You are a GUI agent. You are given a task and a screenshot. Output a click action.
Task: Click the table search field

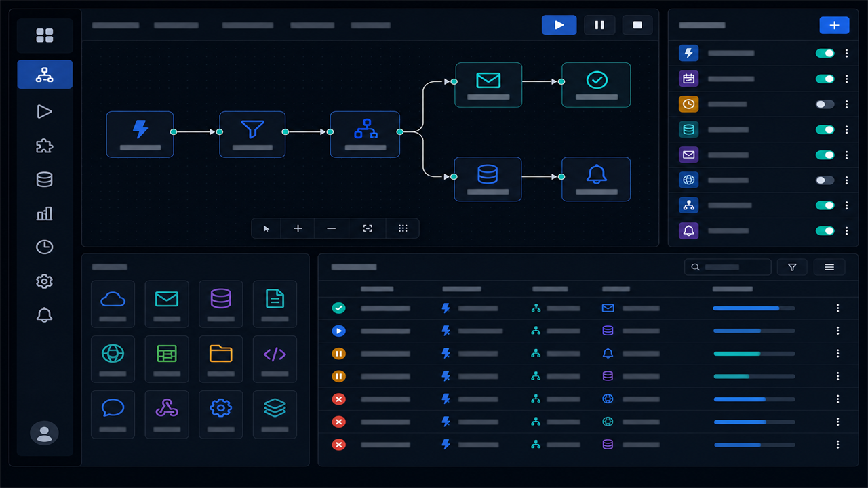(728, 267)
